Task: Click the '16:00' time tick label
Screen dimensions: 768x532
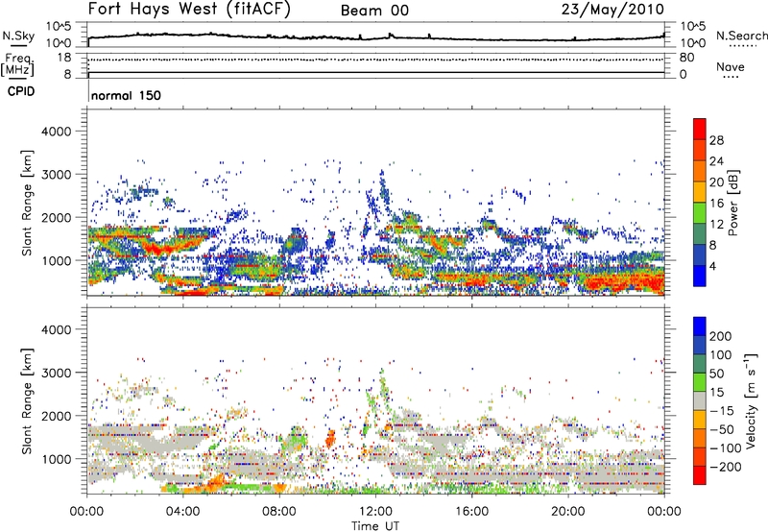Action: click(x=471, y=512)
